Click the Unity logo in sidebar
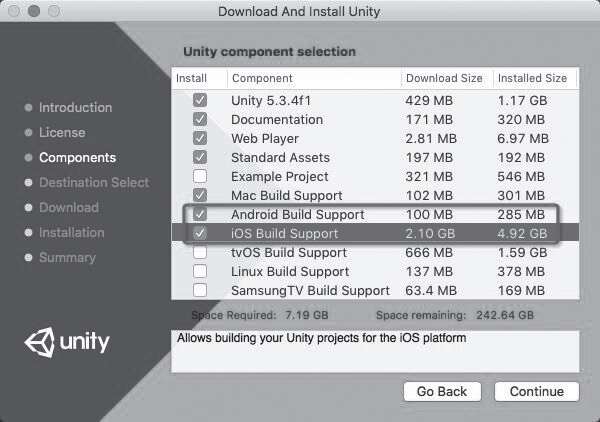 [67, 342]
